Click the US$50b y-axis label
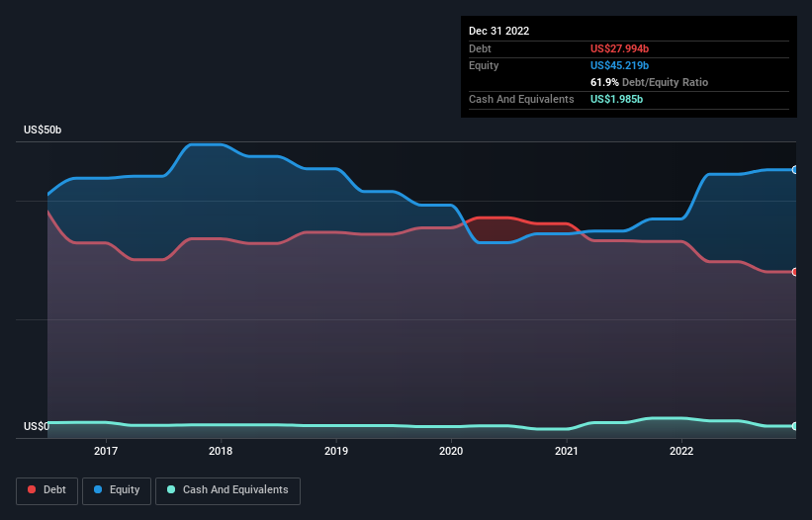 click(x=43, y=130)
